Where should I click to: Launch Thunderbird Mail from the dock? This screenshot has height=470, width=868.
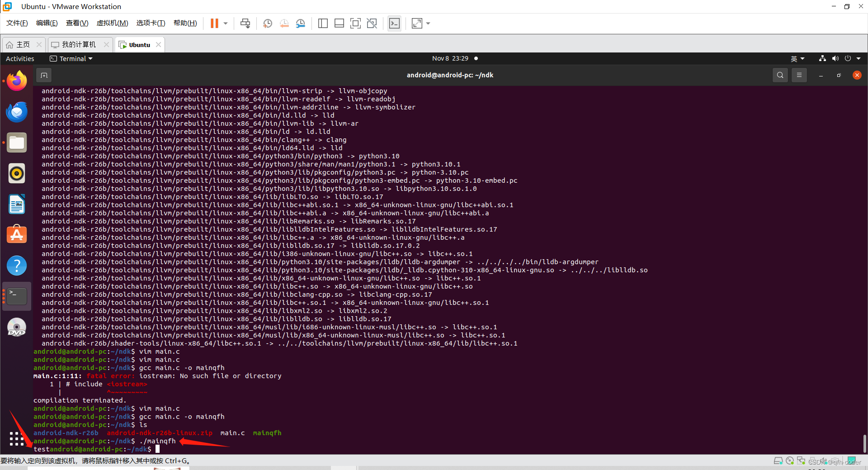17,112
